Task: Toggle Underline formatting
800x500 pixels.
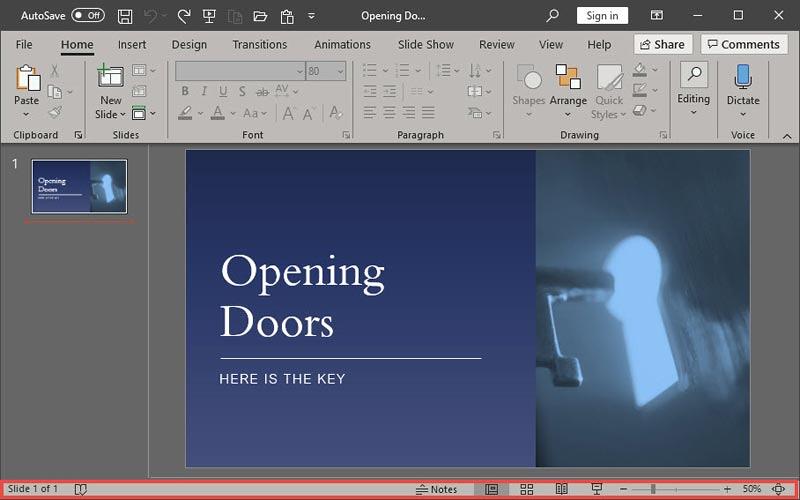Action: pos(223,92)
